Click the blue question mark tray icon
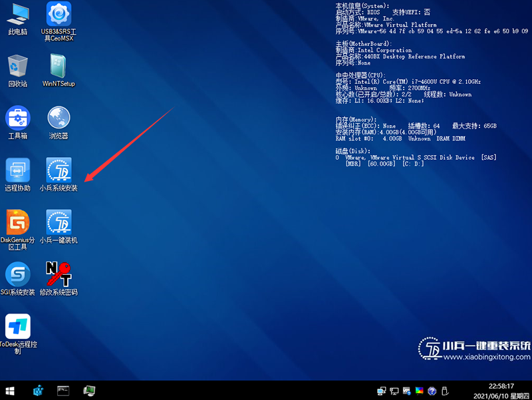The image size is (532, 400). (432, 390)
